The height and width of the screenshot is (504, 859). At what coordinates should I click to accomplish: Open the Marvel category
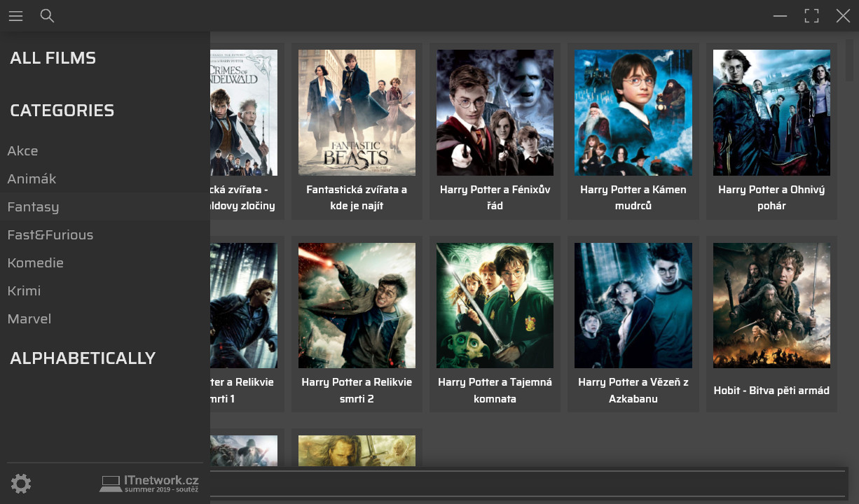click(29, 319)
